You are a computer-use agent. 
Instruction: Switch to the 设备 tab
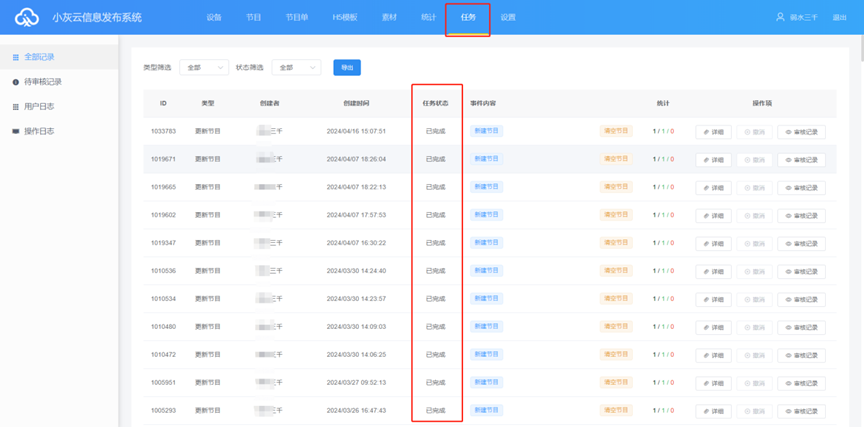[x=214, y=18]
